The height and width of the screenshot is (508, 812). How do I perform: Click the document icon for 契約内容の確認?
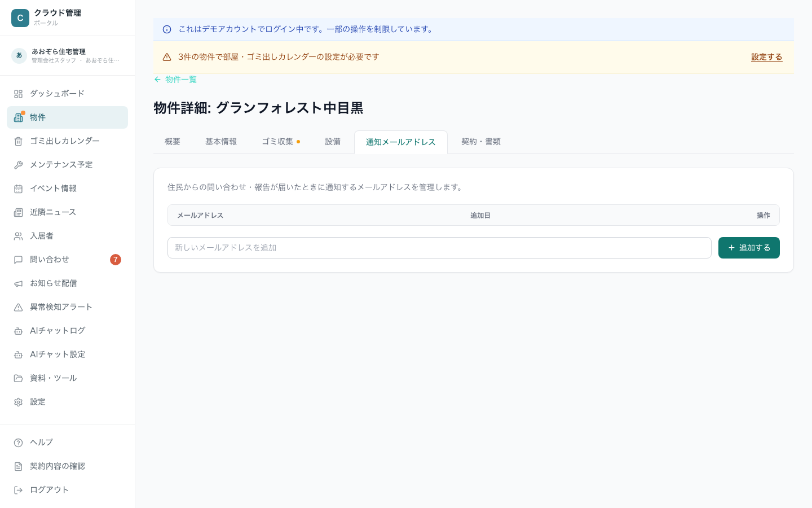[18, 466]
